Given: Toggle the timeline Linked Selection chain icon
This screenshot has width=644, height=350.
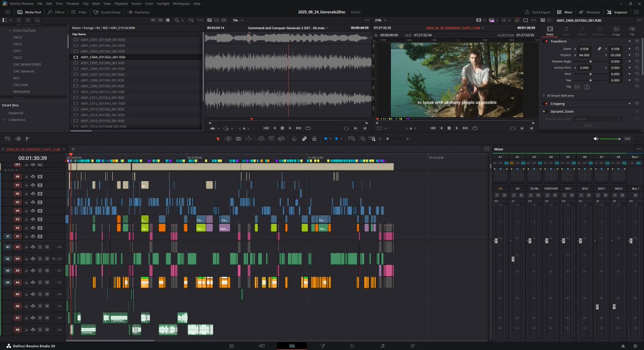Looking at the screenshot, I should point(304,139).
